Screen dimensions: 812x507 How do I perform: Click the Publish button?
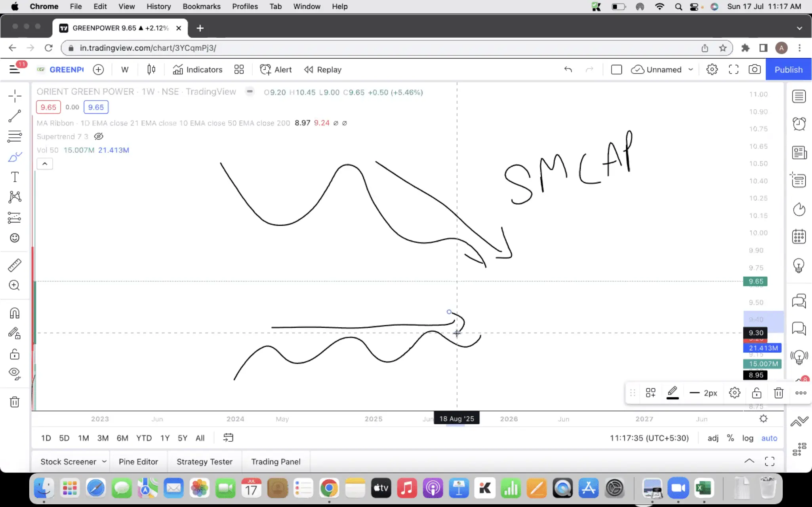[x=788, y=70]
